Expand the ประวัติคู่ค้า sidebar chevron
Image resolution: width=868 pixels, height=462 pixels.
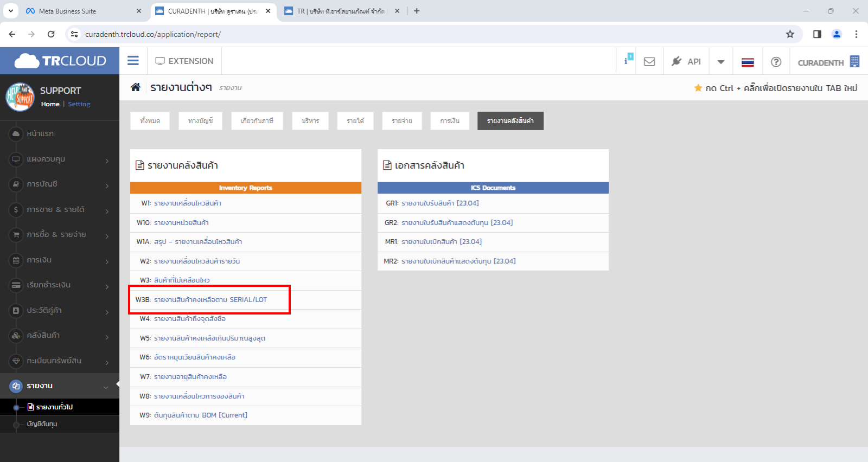pyautogui.click(x=107, y=312)
